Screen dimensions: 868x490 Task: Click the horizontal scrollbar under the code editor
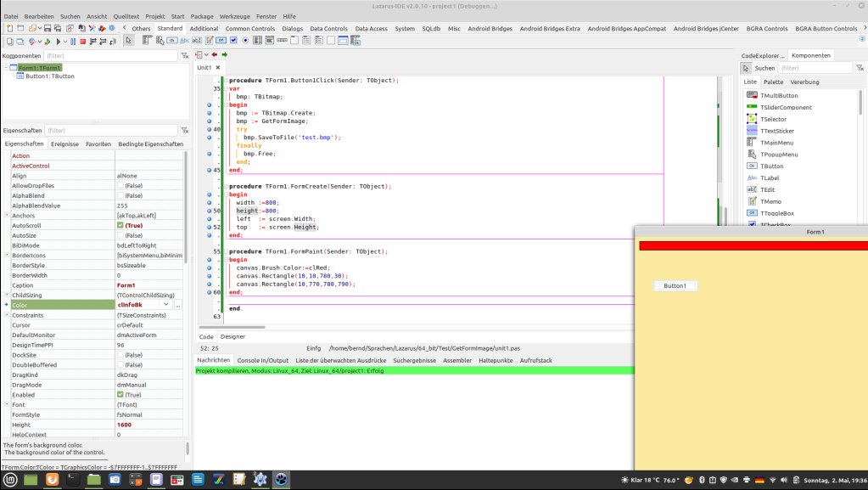[x=232, y=327]
